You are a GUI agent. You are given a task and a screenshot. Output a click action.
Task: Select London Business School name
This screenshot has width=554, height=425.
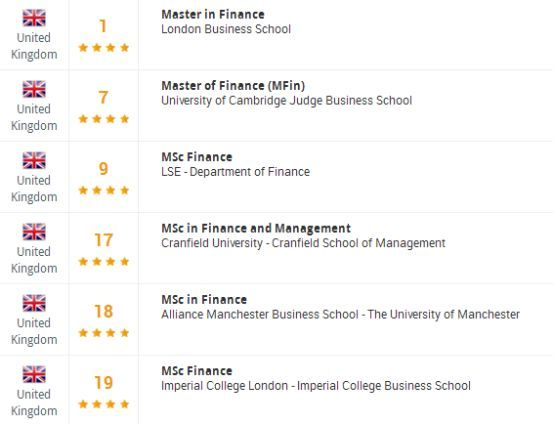point(226,29)
